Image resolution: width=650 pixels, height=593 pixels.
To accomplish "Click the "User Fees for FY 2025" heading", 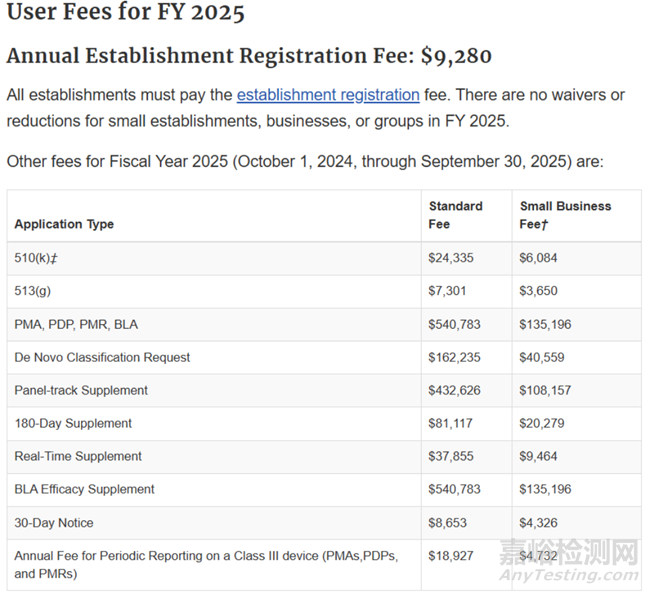I will pos(125,14).
